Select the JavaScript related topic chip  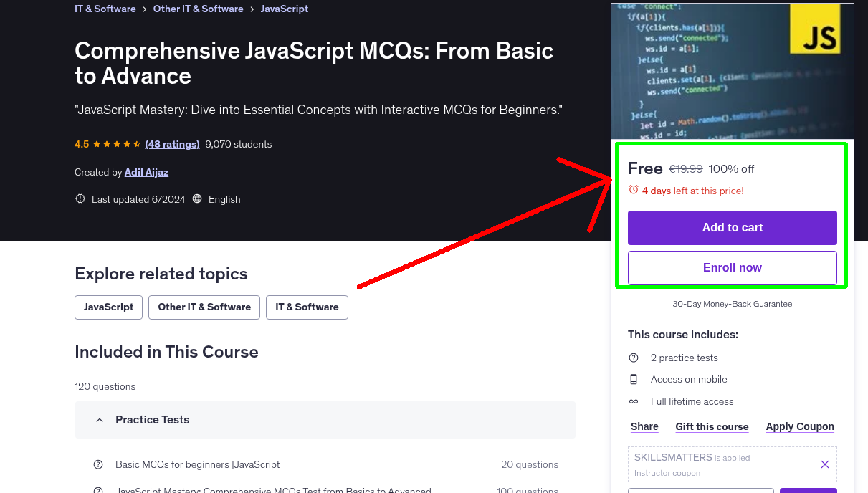pos(109,307)
